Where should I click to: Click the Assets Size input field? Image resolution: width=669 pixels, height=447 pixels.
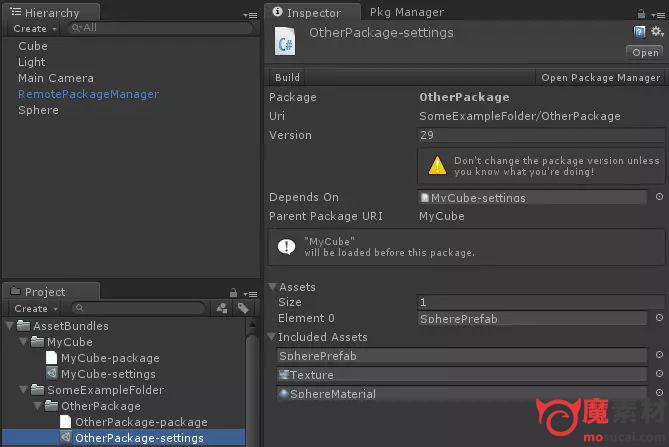(x=541, y=302)
